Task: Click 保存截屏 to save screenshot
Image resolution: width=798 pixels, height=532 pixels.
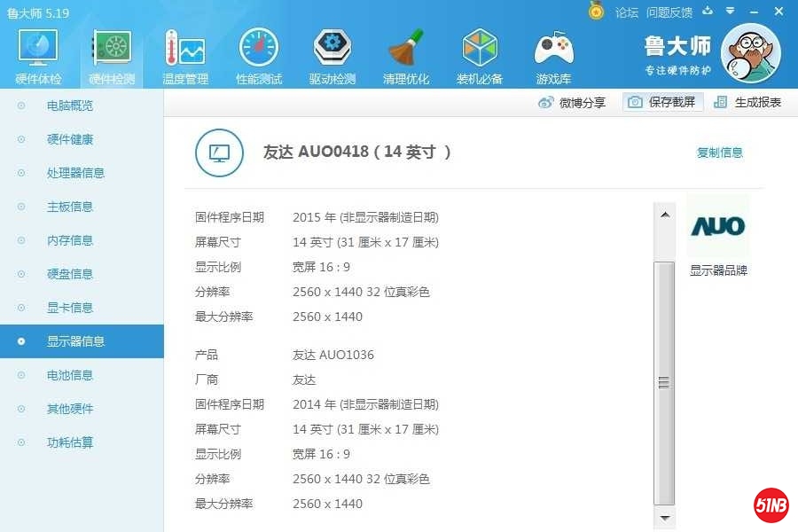Action: click(x=662, y=102)
